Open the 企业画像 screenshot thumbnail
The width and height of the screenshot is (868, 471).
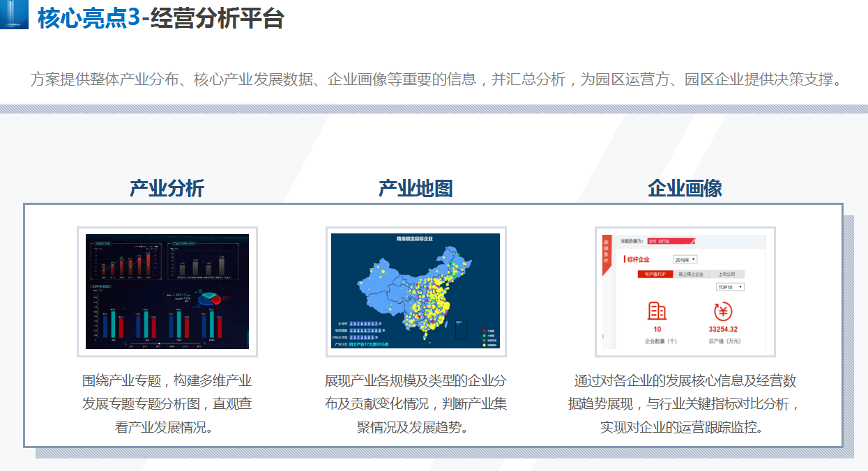tap(685, 291)
